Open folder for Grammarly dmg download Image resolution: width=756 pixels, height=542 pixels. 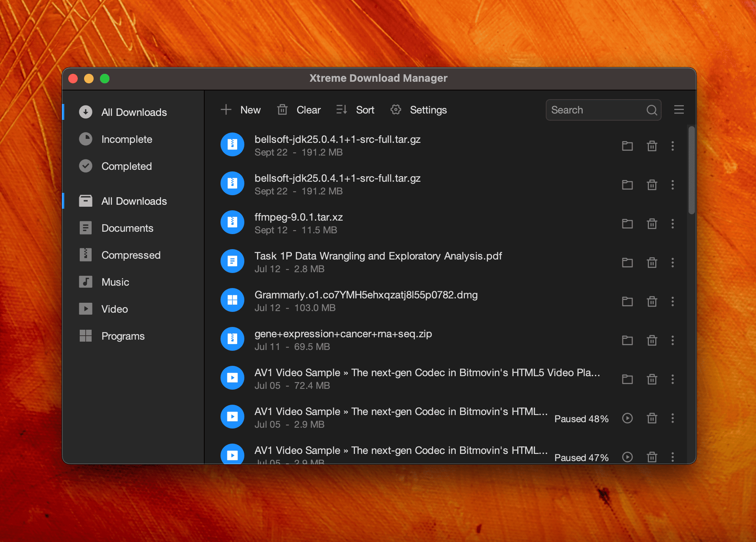click(627, 302)
